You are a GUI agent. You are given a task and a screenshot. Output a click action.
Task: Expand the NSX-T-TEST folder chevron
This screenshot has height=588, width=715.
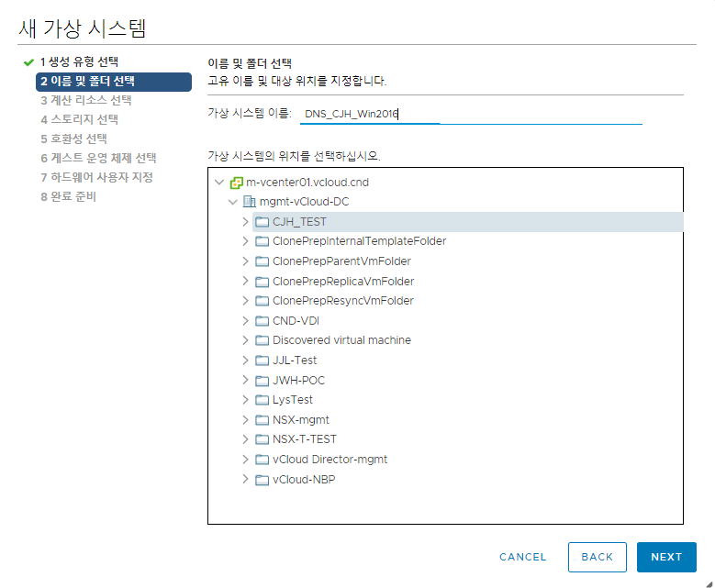(245, 439)
